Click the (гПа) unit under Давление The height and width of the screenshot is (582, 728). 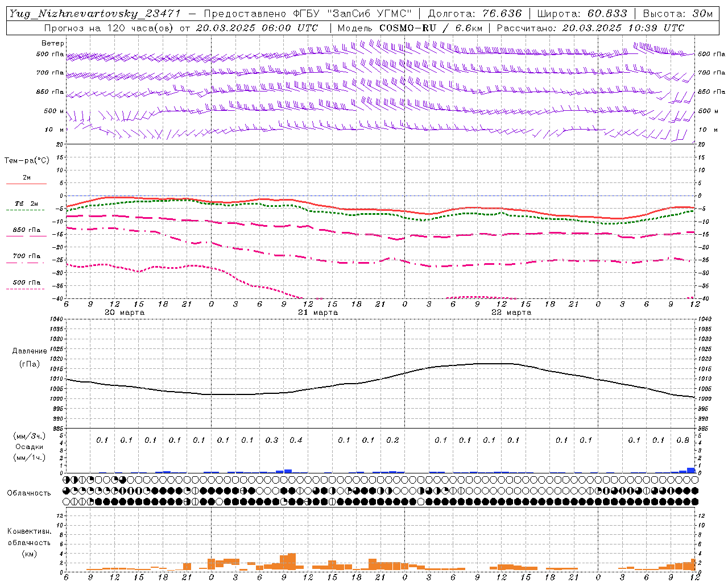click(x=29, y=364)
